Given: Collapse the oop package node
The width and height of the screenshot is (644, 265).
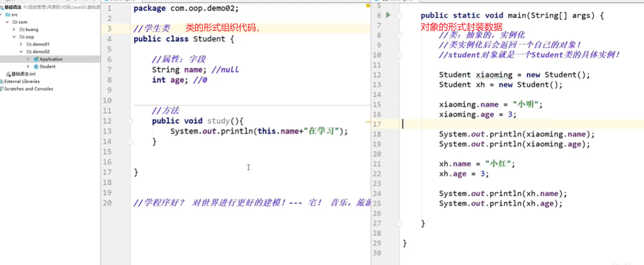Looking at the screenshot, I should 14,36.
